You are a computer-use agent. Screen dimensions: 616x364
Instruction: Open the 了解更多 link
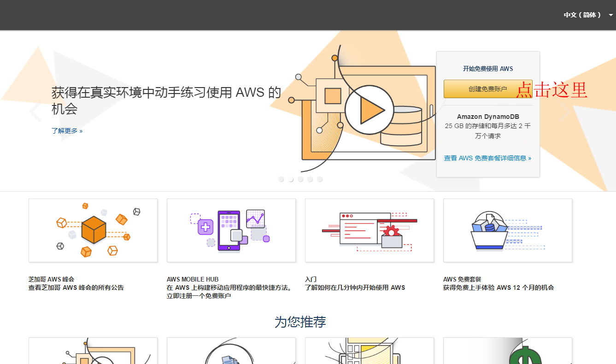coord(67,131)
